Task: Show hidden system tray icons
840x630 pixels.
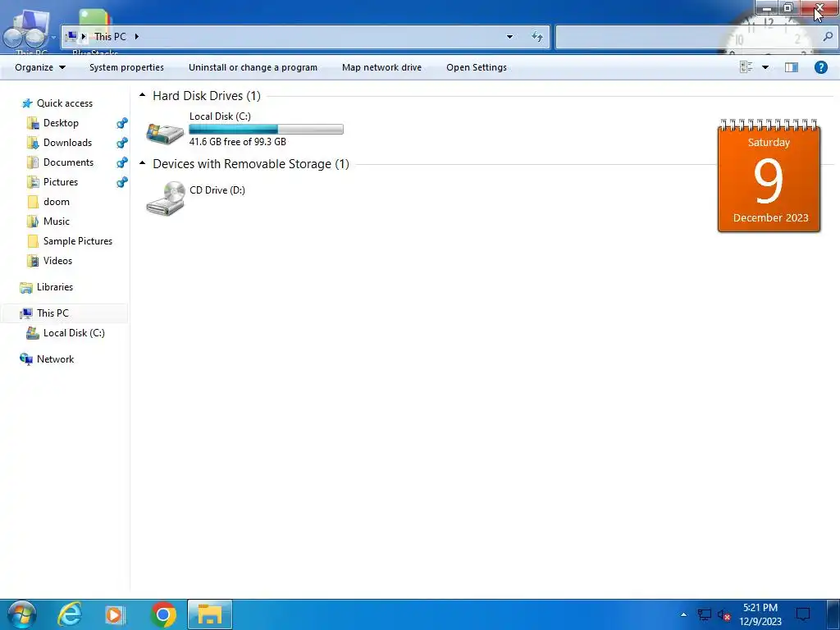Action: (683, 614)
